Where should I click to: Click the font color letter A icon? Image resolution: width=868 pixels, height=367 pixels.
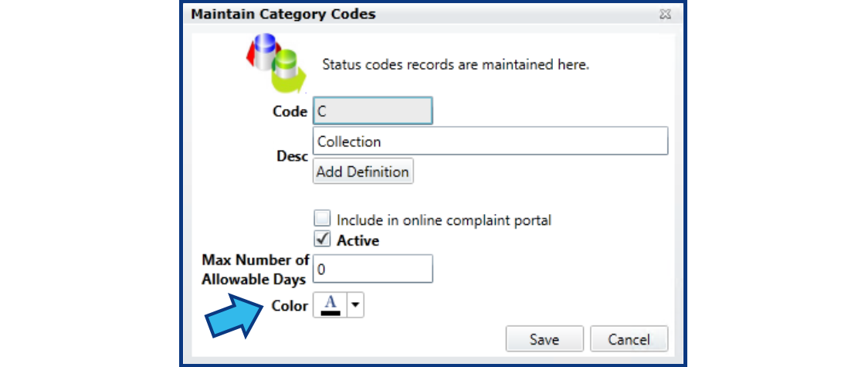(x=331, y=301)
